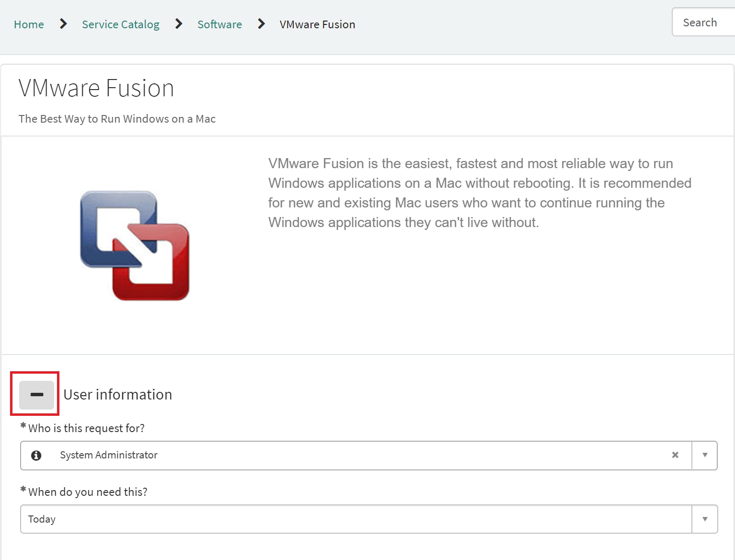Click the VMware Fusion description paragraph

pos(480,193)
